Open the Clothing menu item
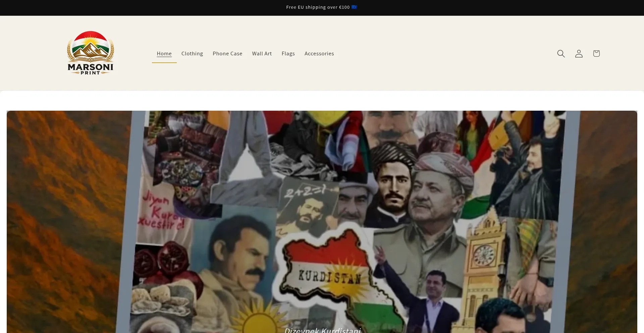Viewport: 644px width, 333px height. click(x=192, y=54)
